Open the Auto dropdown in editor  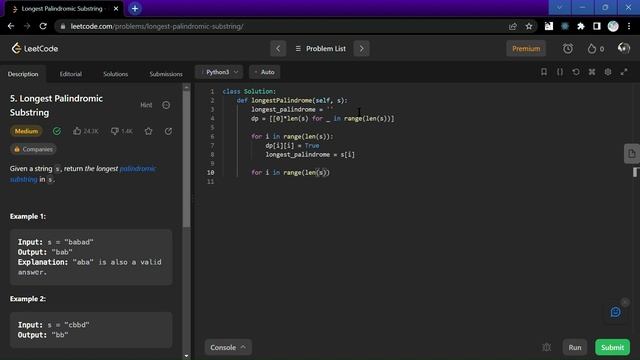coord(264,72)
